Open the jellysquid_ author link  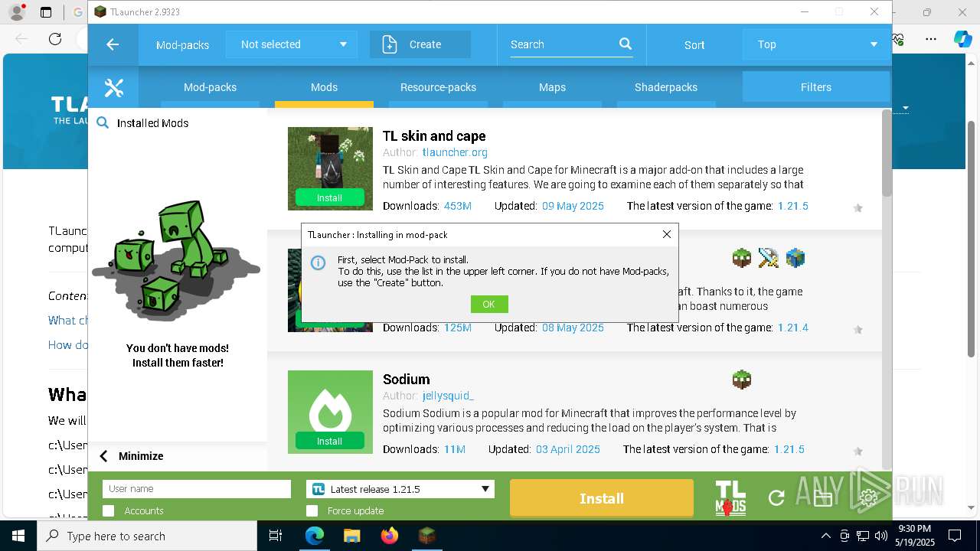pos(448,396)
